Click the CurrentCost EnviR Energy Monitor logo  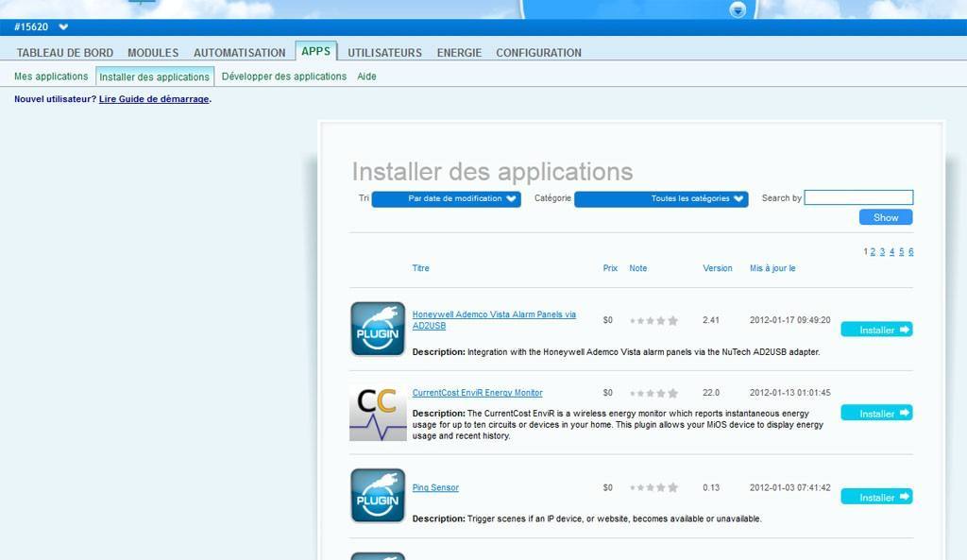(x=378, y=413)
